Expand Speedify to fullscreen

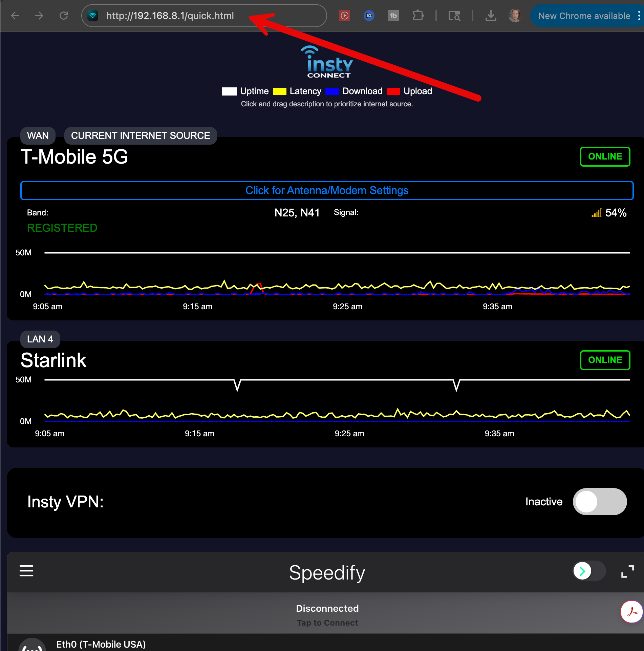628,571
